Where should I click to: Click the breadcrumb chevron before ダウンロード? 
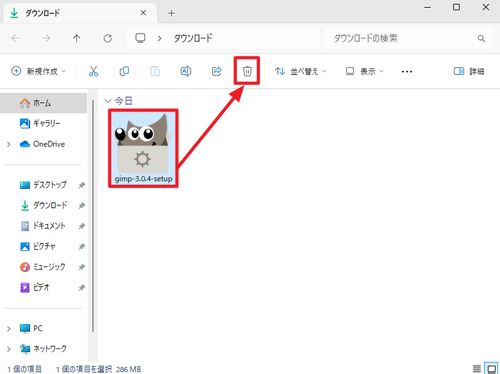[x=160, y=38]
